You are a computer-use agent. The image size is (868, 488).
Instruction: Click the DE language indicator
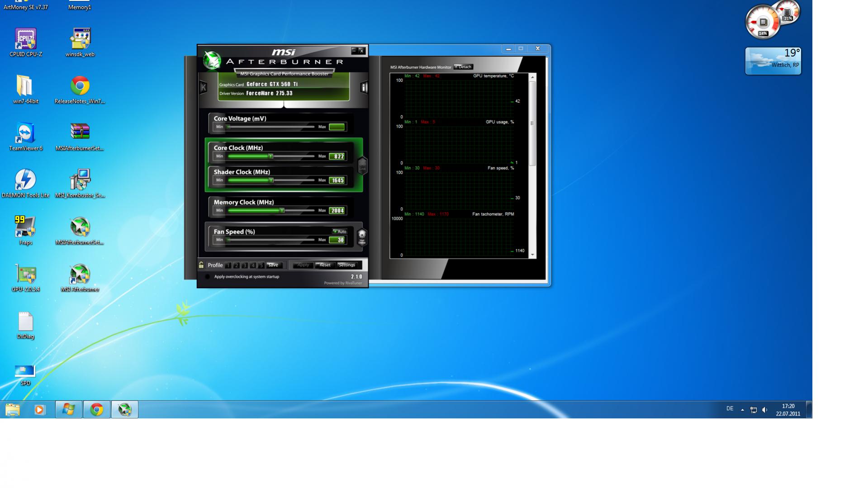730,409
